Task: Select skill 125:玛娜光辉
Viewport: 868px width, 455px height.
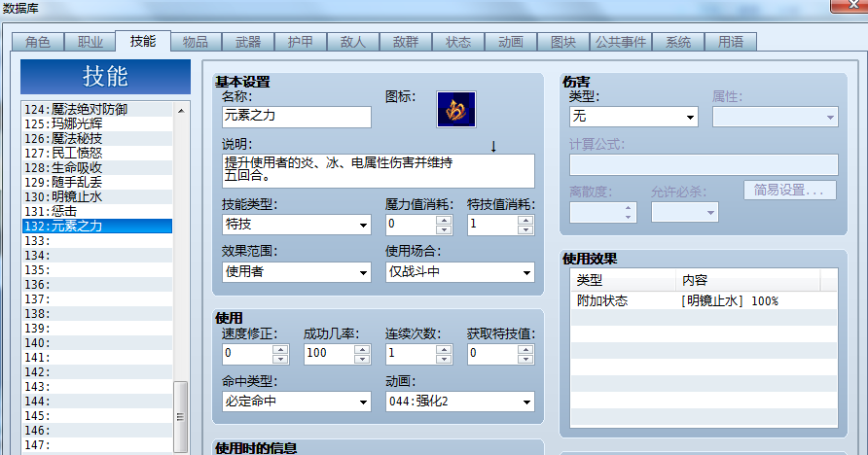Action: pos(97,123)
